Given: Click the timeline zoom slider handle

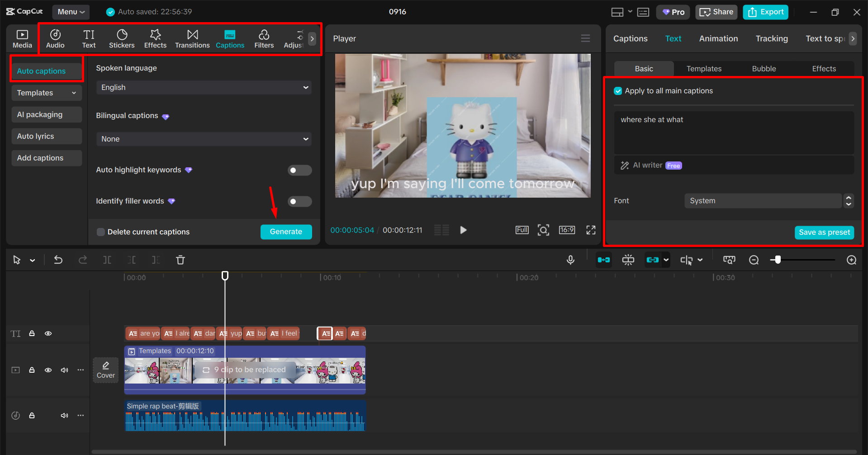Looking at the screenshot, I should pos(778,260).
